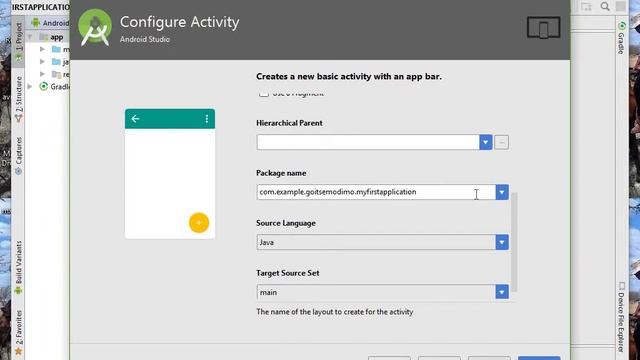640x360 pixels.
Task: Expand the first folder under app
Action: (x=42, y=49)
